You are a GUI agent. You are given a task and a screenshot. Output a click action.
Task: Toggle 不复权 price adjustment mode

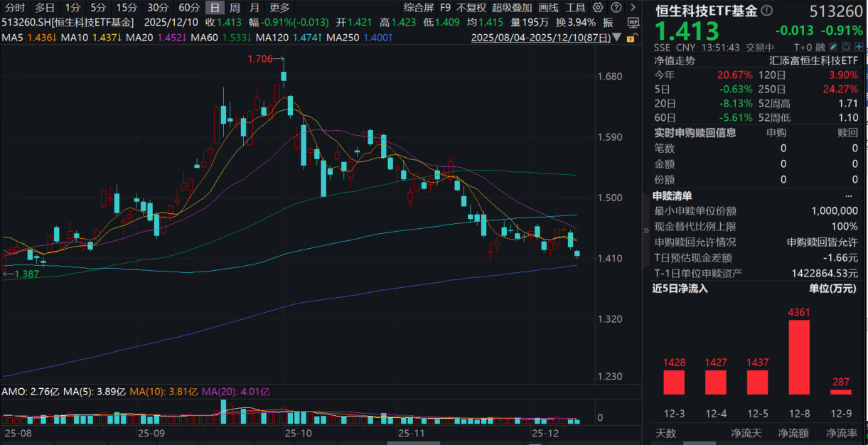coord(471,8)
